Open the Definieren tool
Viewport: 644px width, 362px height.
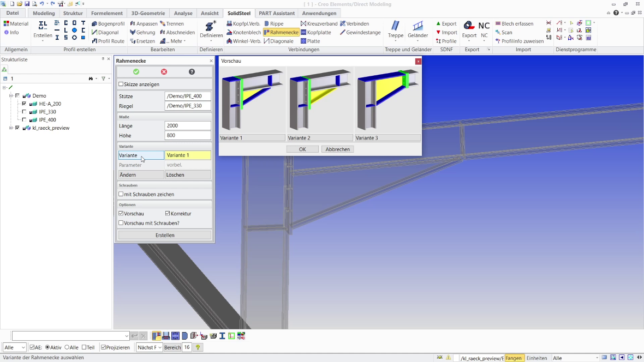[211, 30]
